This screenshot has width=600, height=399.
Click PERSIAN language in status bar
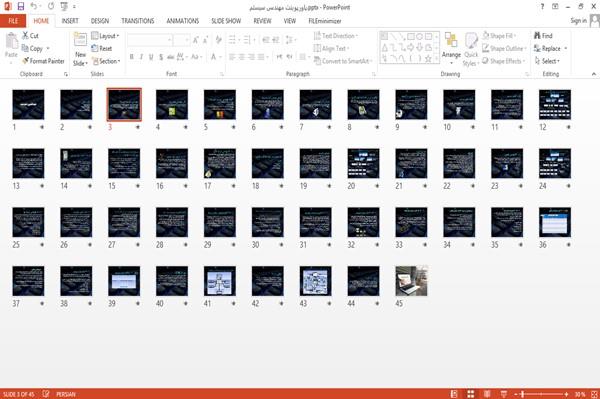coord(66,394)
